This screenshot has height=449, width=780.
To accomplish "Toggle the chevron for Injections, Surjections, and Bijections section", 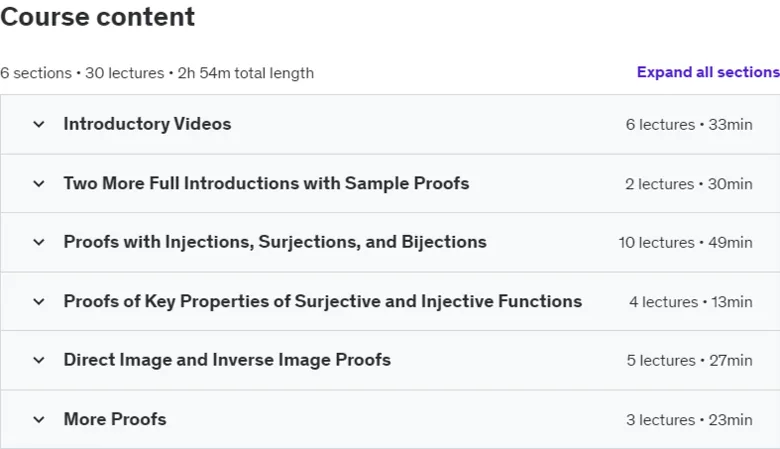I will click(39, 242).
